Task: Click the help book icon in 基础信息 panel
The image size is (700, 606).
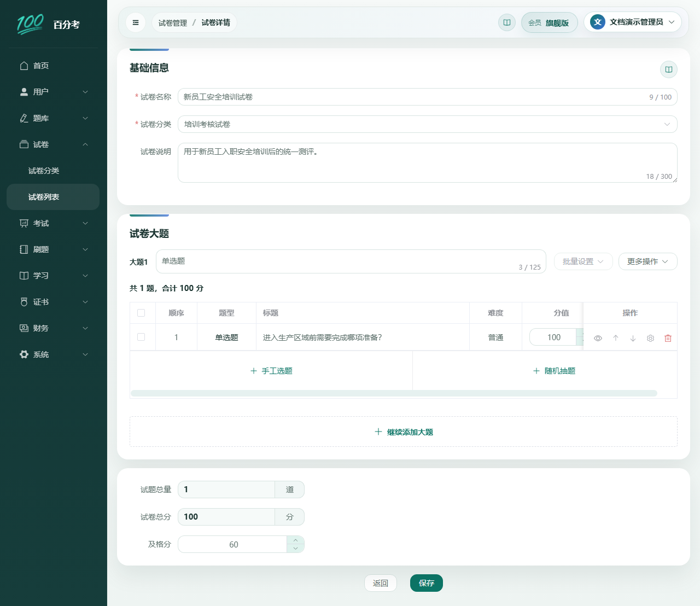Action: pos(668,69)
